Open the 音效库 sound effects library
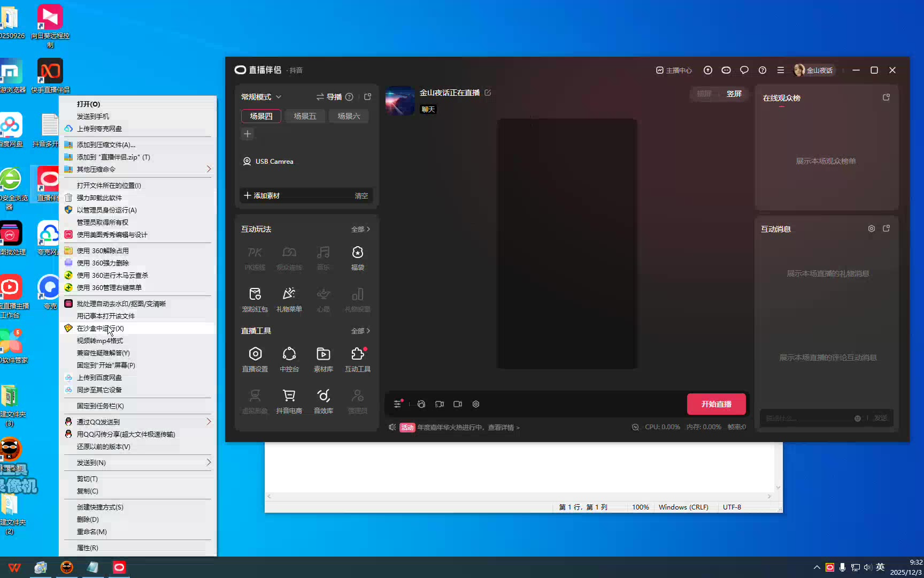Viewport: 924px width, 578px height. pyautogui.click(x=323, y=401)
